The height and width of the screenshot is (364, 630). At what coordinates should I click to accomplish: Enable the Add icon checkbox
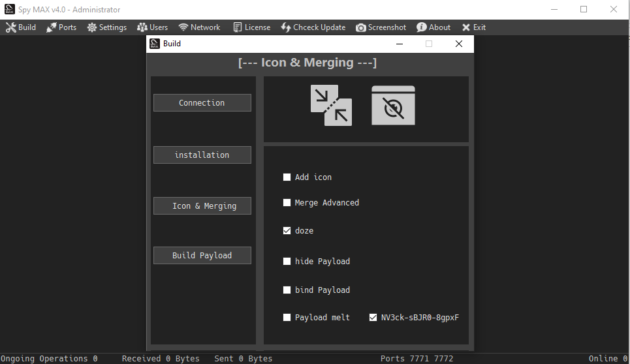tap(287, 177)
